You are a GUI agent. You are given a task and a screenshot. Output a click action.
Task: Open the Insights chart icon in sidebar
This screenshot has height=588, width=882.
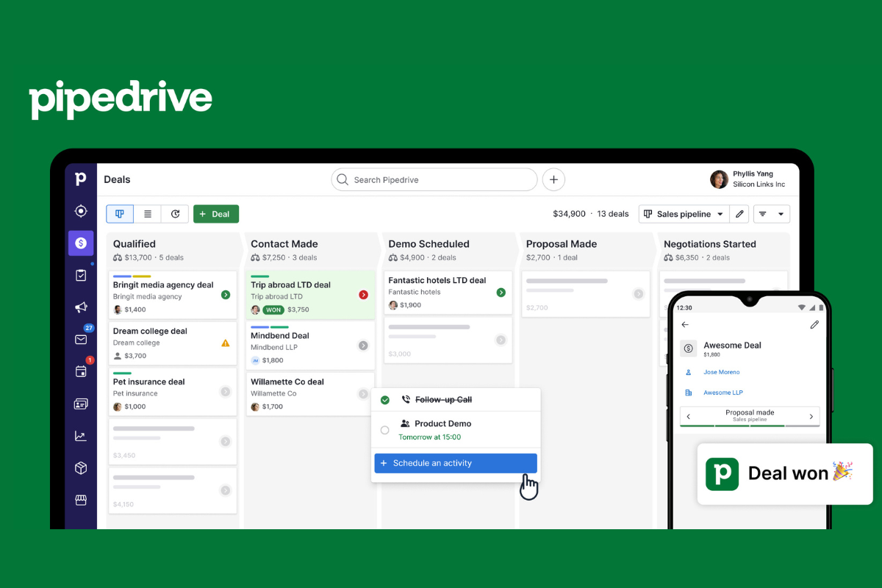[81, 436]
